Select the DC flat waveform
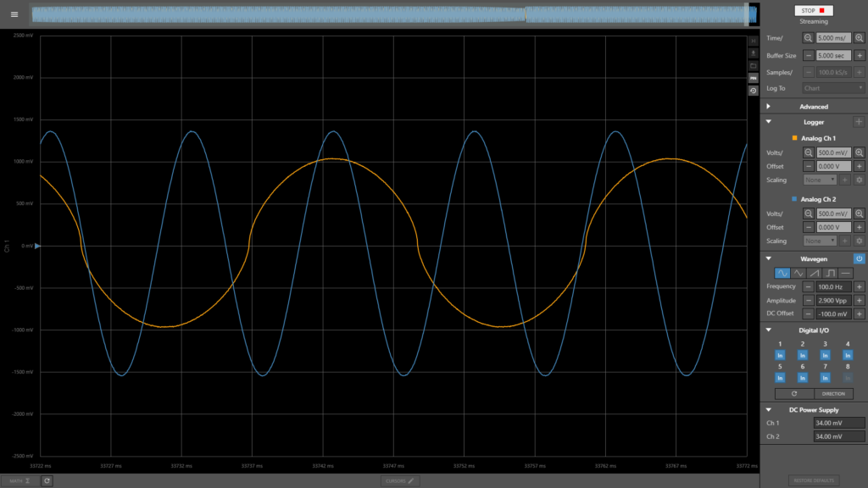868x488 pixels. pyautogui.click(x=845, y=273)
